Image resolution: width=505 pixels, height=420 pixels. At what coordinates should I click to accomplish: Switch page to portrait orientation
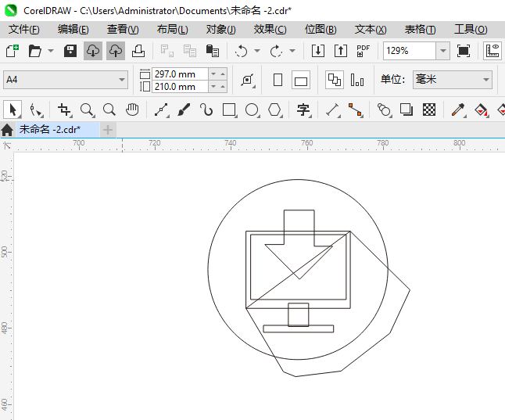click(278, 80)
